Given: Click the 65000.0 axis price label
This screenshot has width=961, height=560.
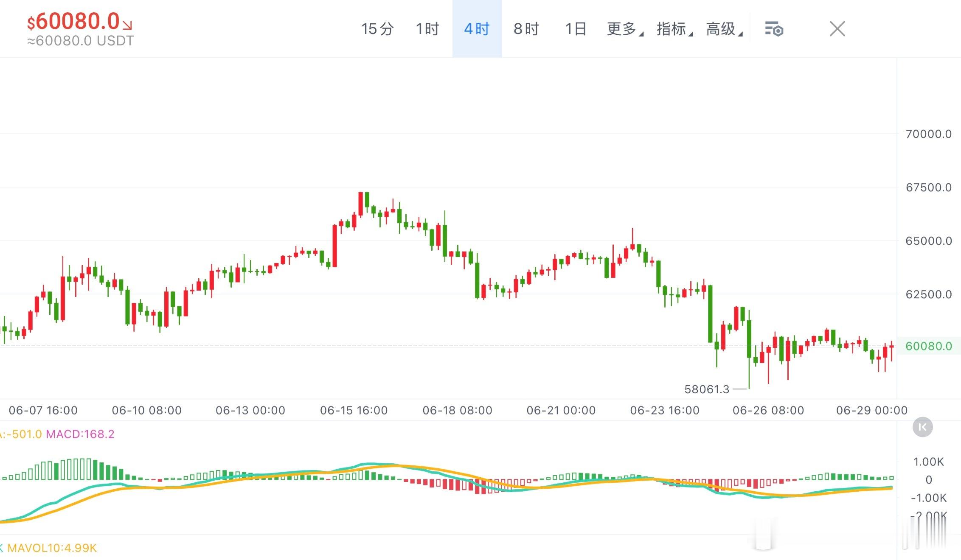Looking at the screenshot, I should (929, 241).
